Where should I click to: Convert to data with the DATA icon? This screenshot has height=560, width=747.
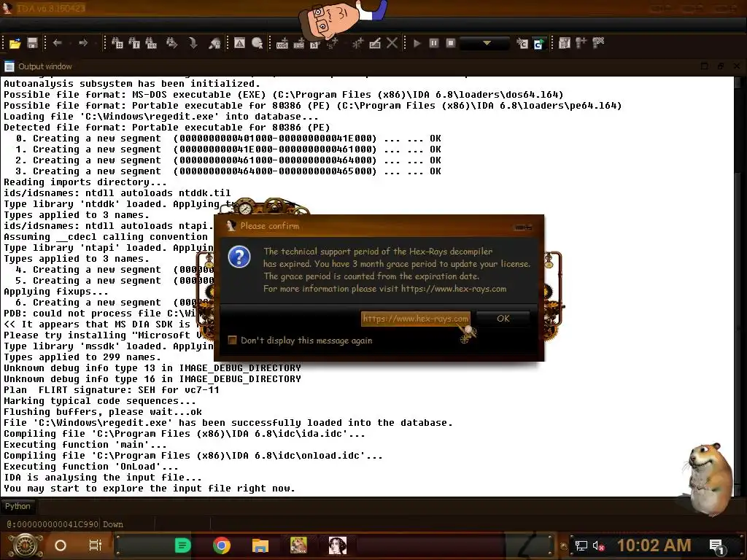point(298,43)
